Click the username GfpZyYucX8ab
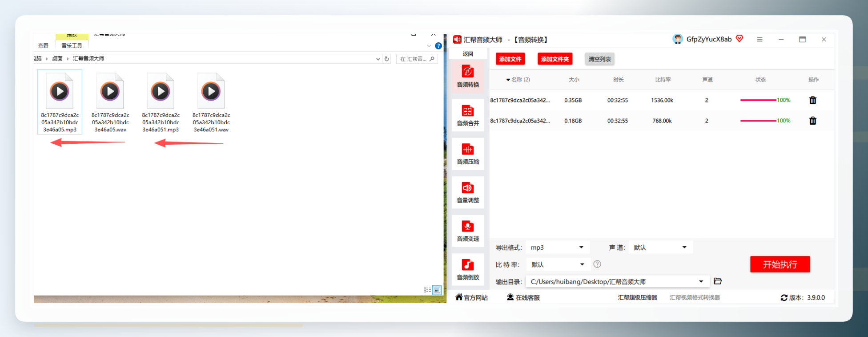 click(709, 39)
